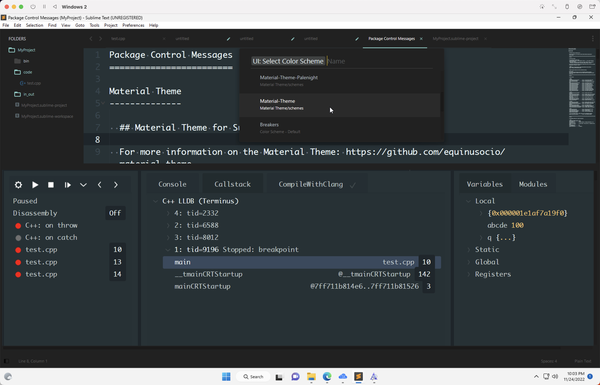Toggle the 'C++: on catch' breakpoint dot

point(18,238)
